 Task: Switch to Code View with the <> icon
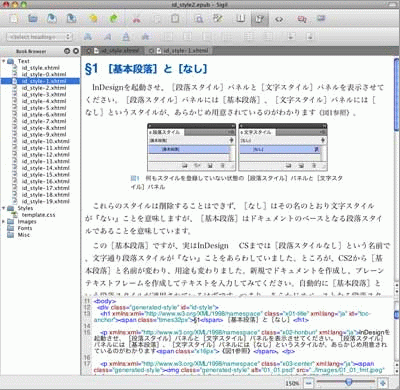pos(279,19)
